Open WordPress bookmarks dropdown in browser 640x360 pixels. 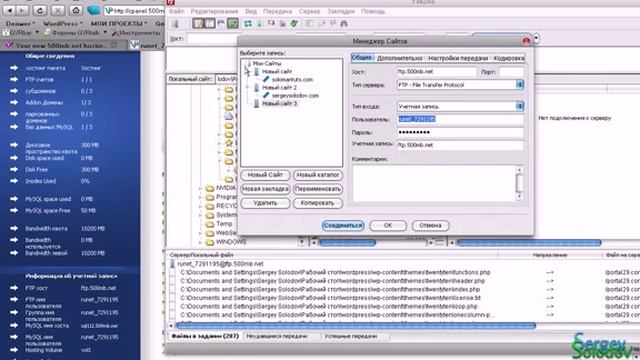pos(62,24)
